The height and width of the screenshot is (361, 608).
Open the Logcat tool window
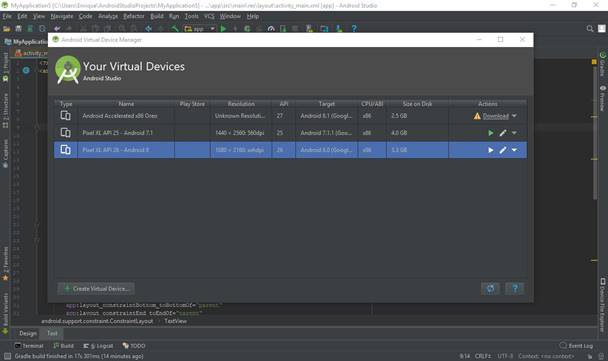[98, 346]
